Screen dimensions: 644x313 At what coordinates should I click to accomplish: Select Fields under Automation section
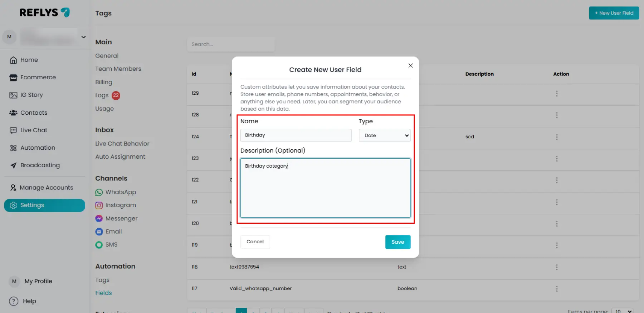click(x=103, y=293)
